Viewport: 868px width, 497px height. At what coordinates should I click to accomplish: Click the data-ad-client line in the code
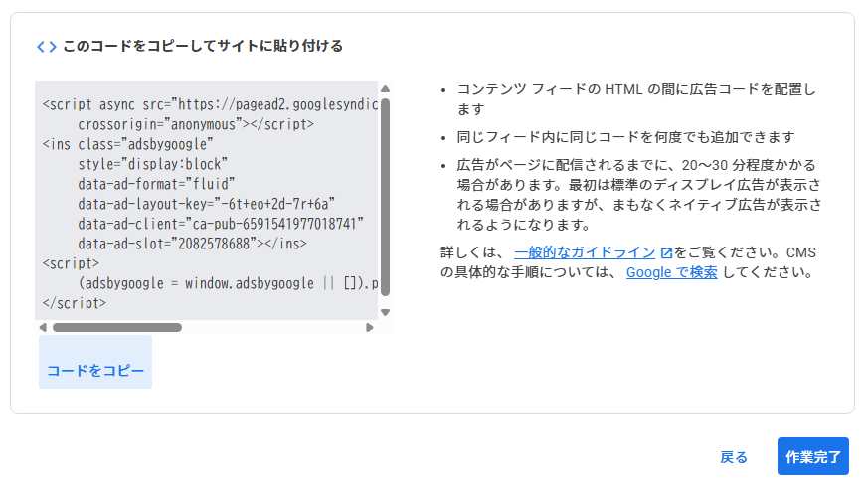(x=221, y=223)
